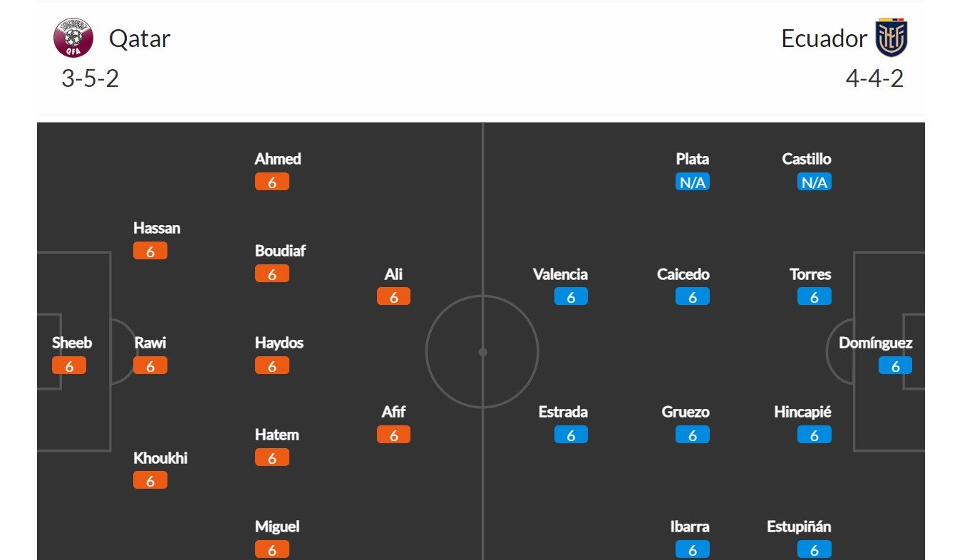Click the Qatar 3-5-2 formation text
The height and width of the screenshot is (560, 962).
click(x=90, y=78)
